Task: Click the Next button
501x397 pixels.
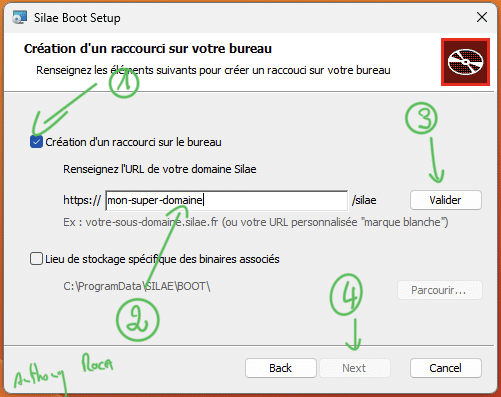Action: (354, 368)
